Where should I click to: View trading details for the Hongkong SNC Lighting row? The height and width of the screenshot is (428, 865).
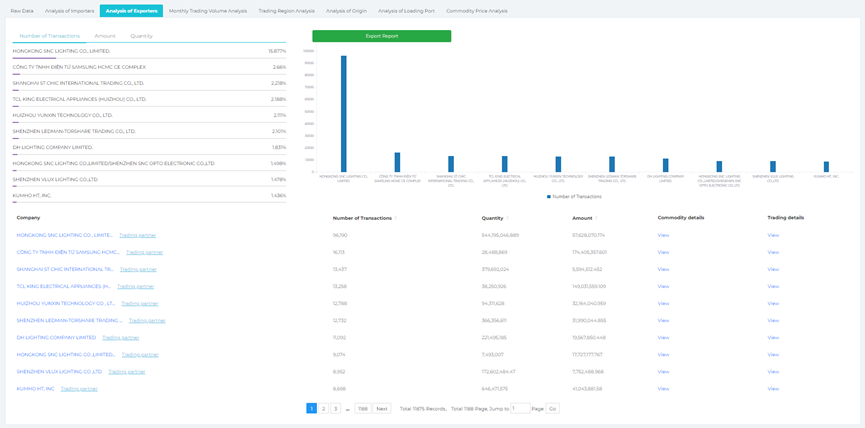(773, 236)
